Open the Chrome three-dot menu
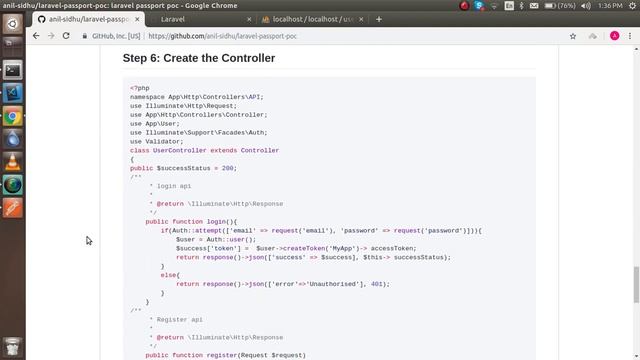 click(x=630, y=36)
